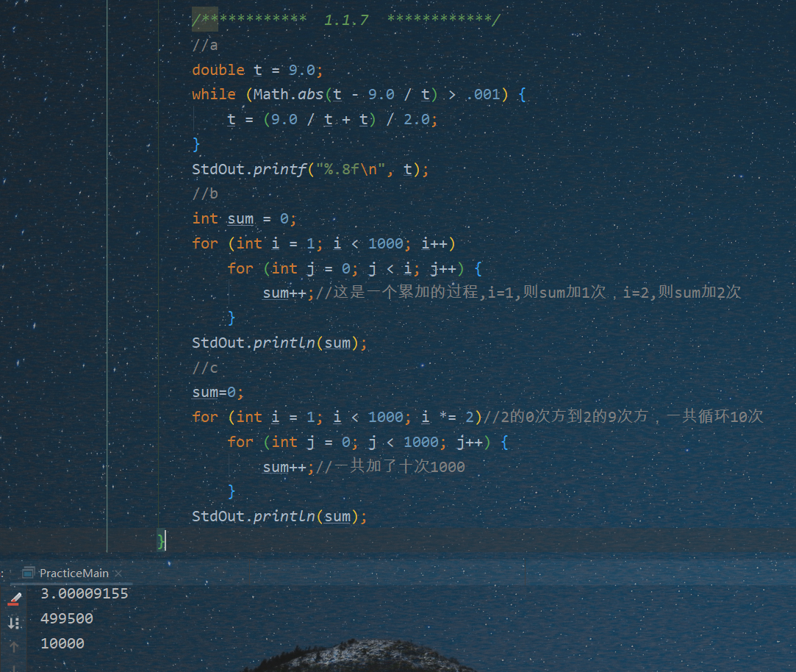This screenshot has height=672, width=796.
Task: Click console output value 499500
Action: pyautogui.click(x=67, y=618)
